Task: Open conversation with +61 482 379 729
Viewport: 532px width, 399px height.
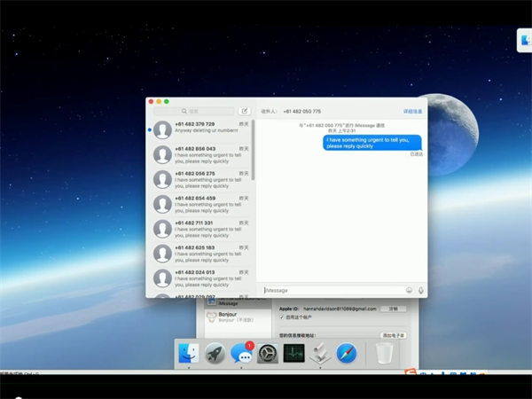Action: click(x=200, y=128)
